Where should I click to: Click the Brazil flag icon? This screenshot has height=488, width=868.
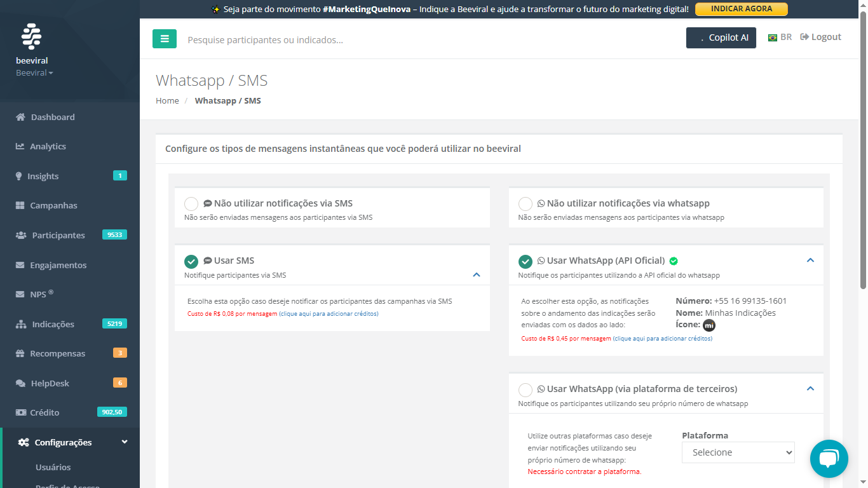[x=773, y=37]
